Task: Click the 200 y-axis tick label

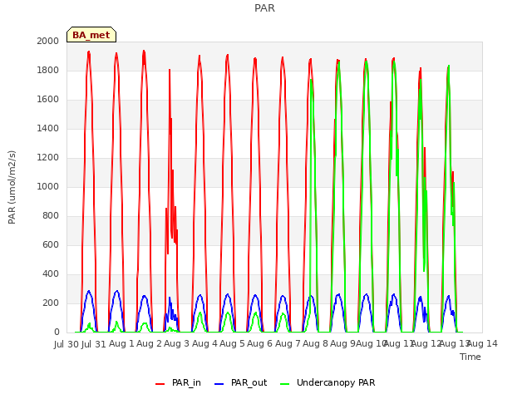Action: (x=51, y=303)
